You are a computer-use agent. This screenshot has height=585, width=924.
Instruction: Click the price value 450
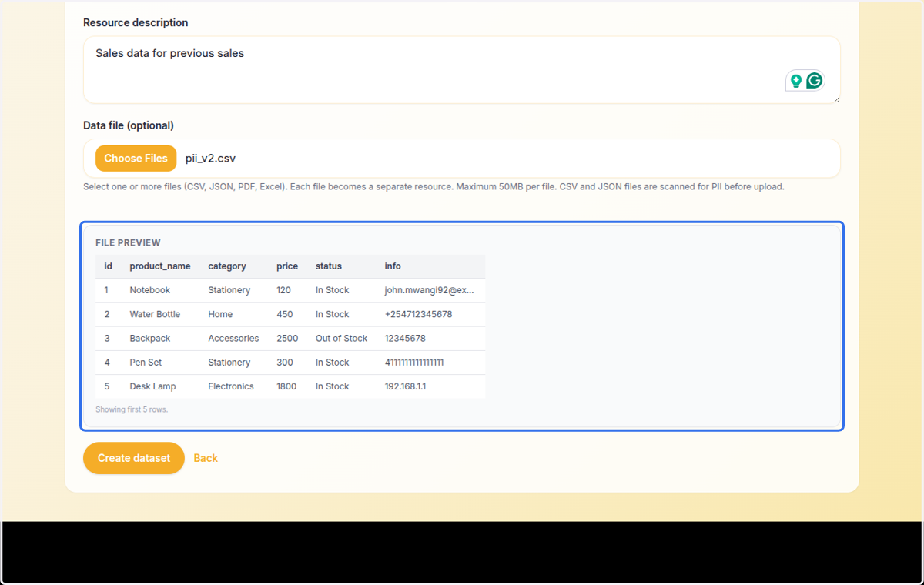click(x=285, y=314)
